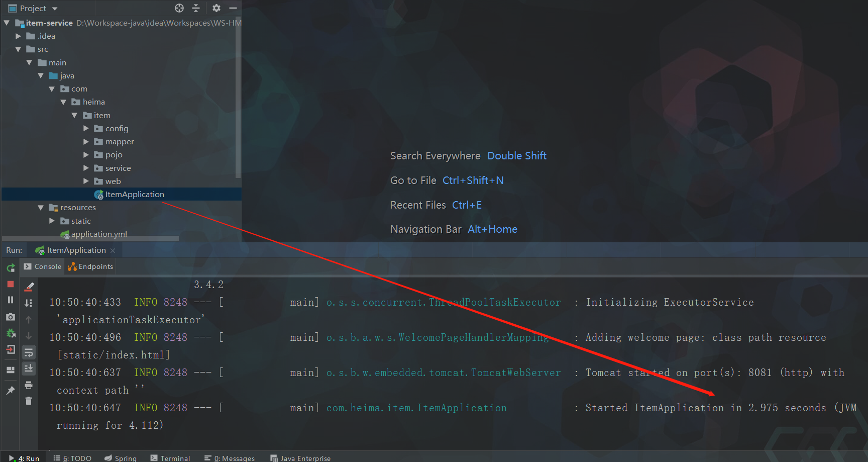Locate the opened file in Project tree
868x462 pixels.
(x=179, y=8)
